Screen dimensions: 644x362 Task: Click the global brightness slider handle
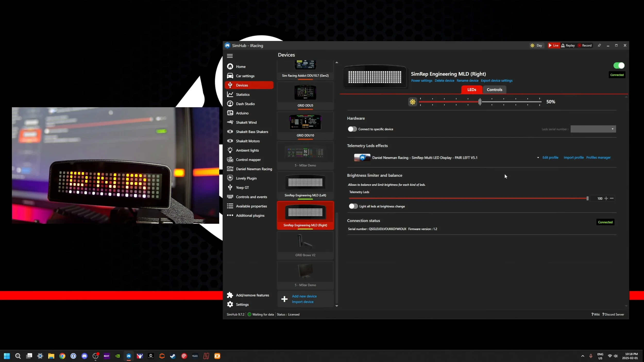480,102
